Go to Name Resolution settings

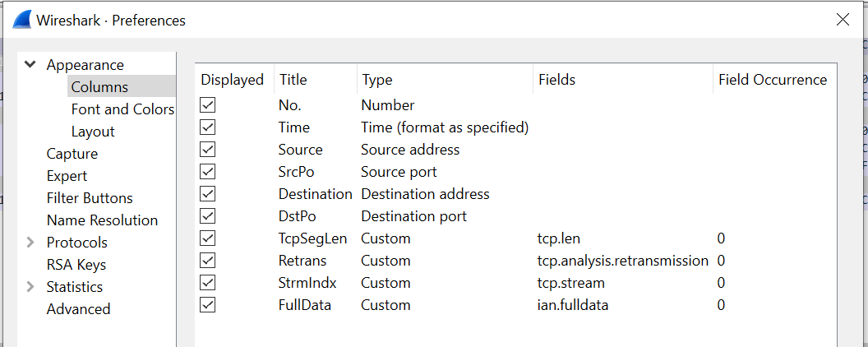click(x=102, y=220)
